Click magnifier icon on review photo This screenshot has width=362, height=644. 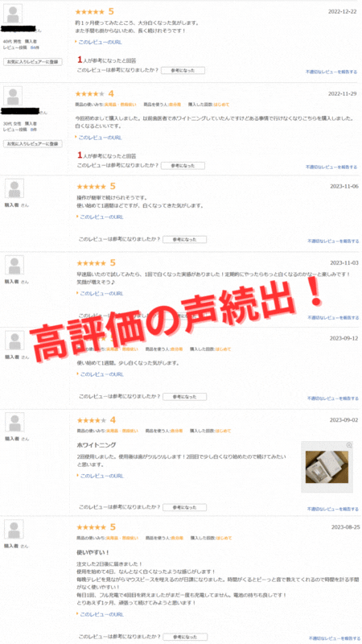click(x=349, y=445)
